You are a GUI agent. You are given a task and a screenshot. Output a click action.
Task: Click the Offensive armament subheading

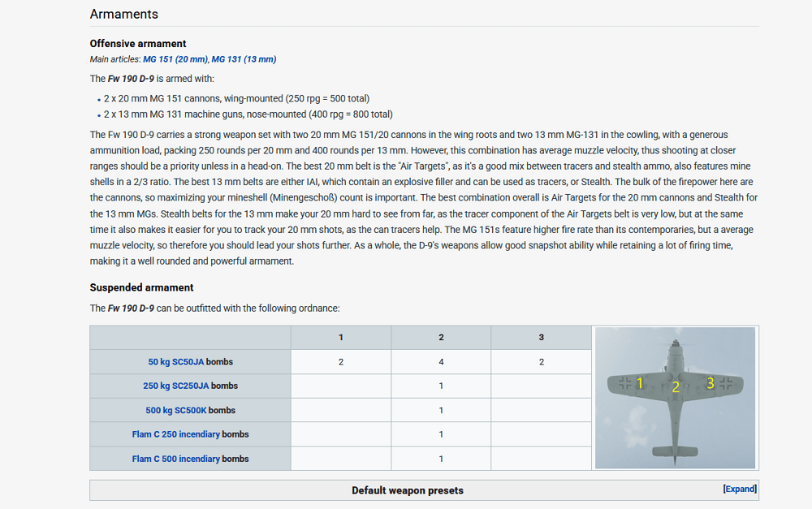(x=137, y=43)
